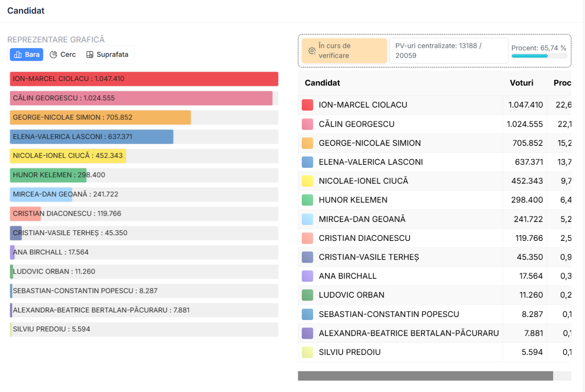Click the red swatch for Ion-Marcel Ciolacu

307,105
